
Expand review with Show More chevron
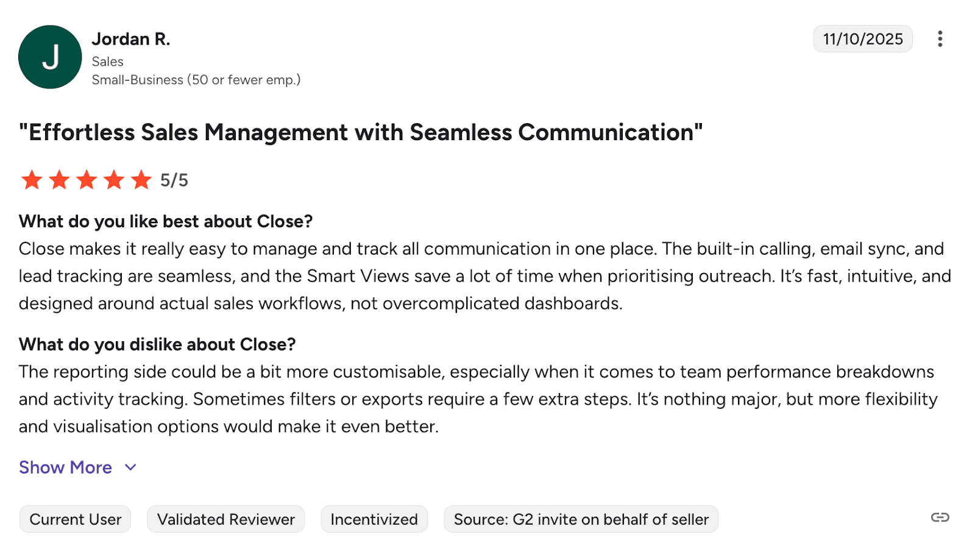pos(130,467)
